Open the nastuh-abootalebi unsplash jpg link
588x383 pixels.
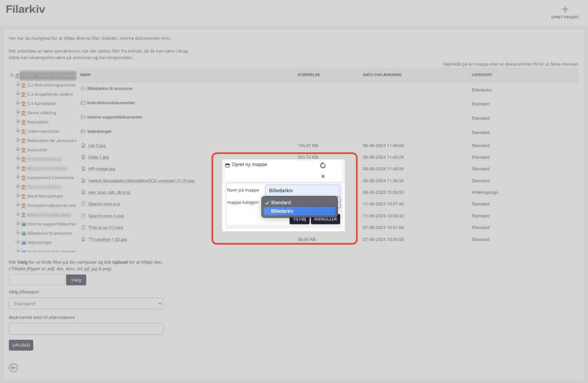coord(141,180)
